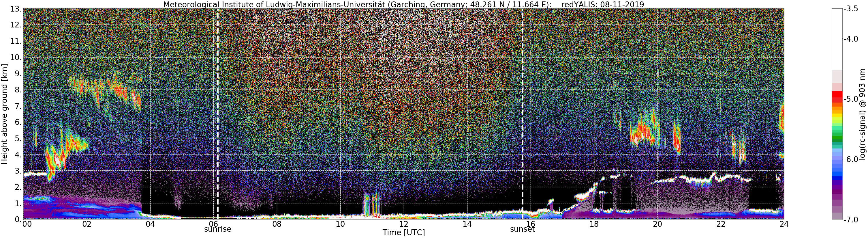This screenshot has height=238, width=868.
Task: Click the white cloud layer at 3 km near 00 UTC
Action: coord(35,174)
